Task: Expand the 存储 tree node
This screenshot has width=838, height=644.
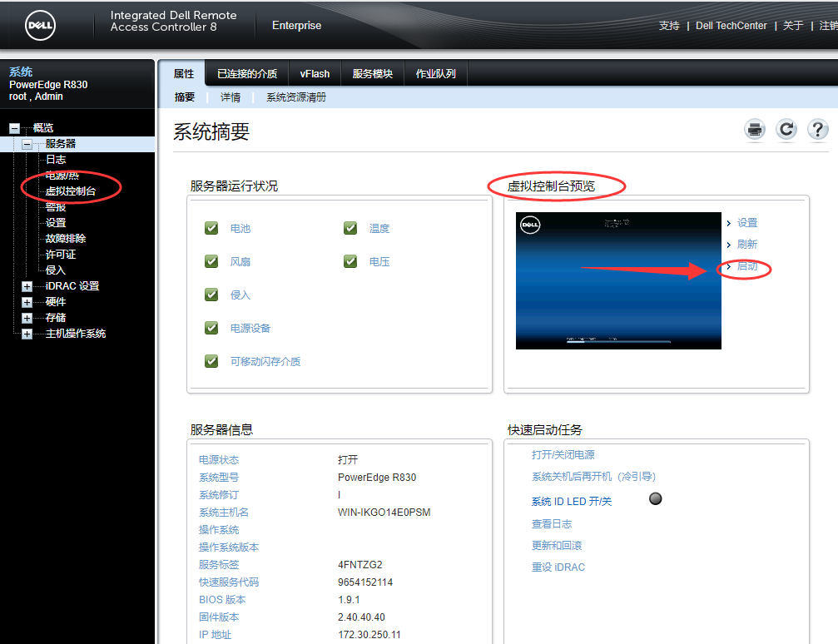Action: [x=27, y=318]
